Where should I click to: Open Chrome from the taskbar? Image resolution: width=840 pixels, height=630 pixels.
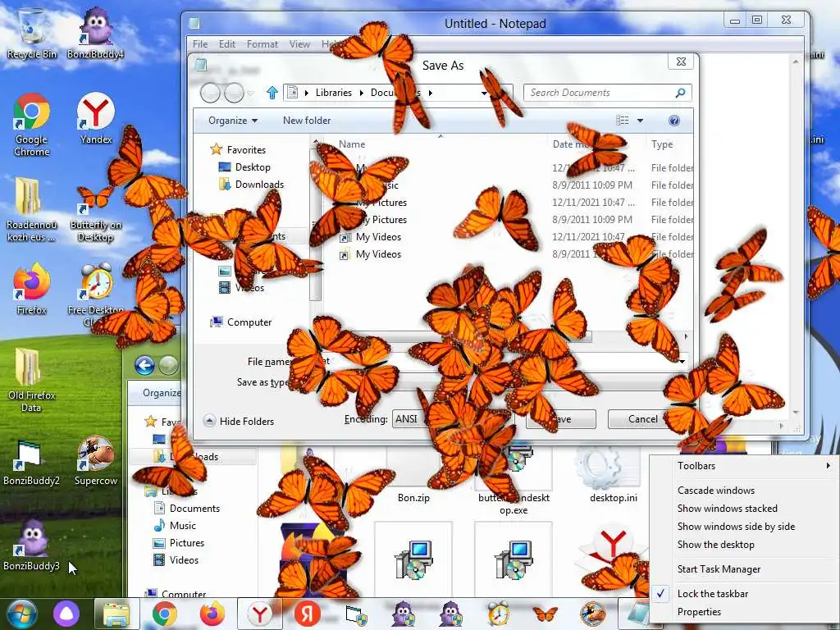(164, 614)
